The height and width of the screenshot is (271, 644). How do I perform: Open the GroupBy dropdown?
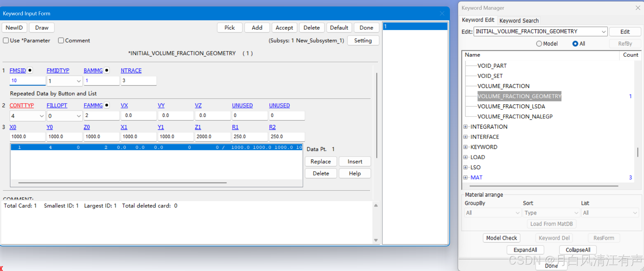click(x=493, y=213)
